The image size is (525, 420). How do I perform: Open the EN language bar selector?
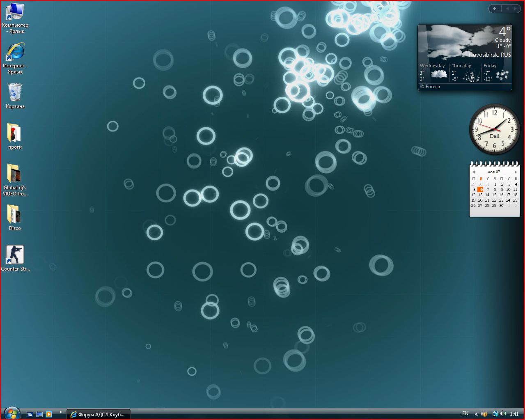click(465, 413)
